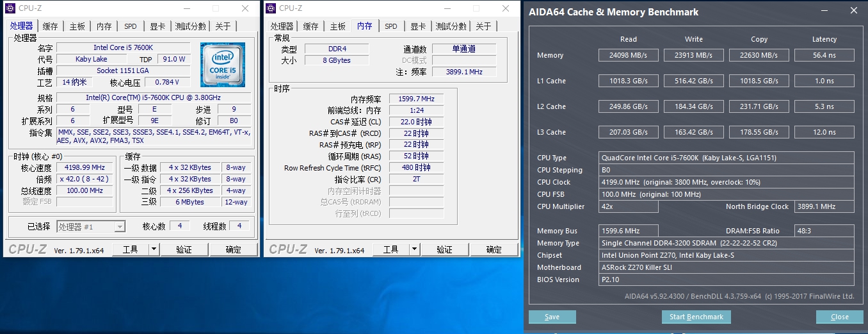Viewport: 868px width, 334px height.
Task: Click the 核心速度 value 4198.99 MHz
Action: pyautogui.click(x=84, y=167)
